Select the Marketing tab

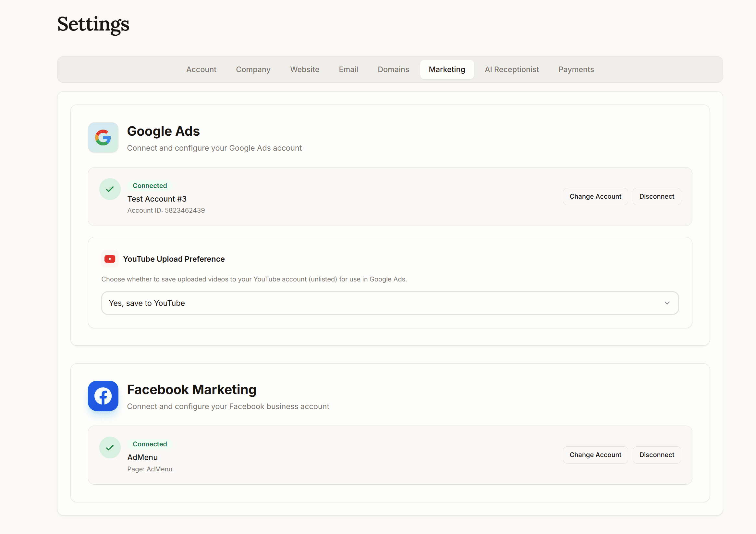tap(447, 69)
